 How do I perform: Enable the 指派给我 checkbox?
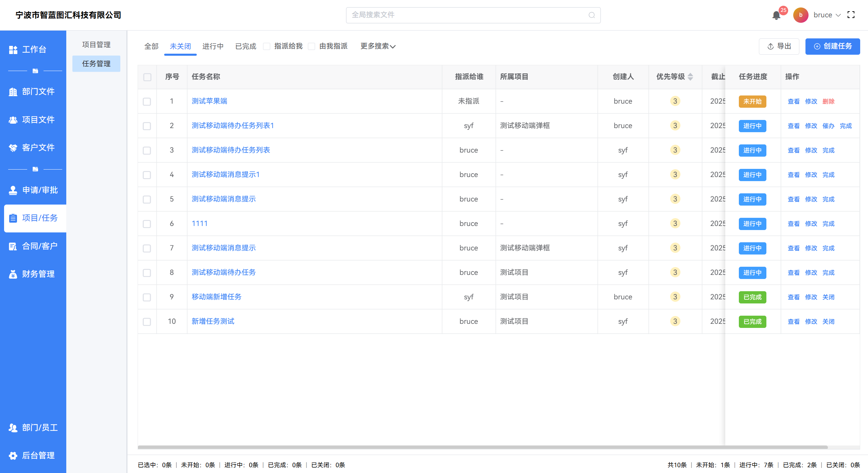click(267, 47)
